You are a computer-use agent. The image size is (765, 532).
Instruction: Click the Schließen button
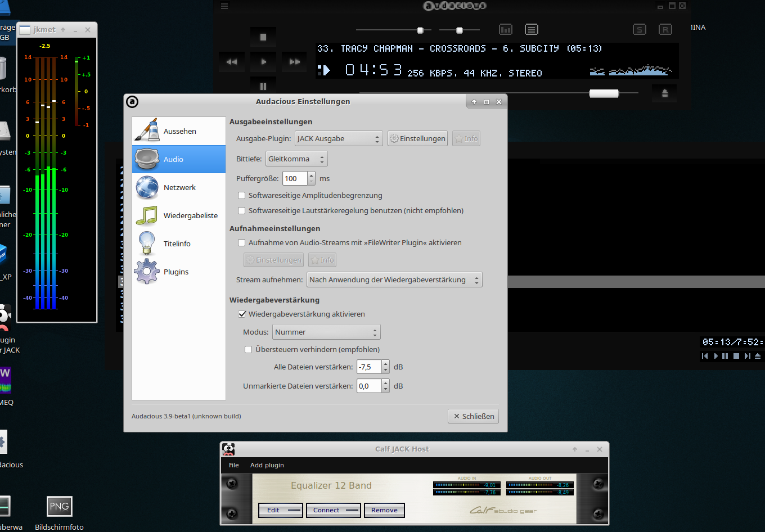click(474, 416)
